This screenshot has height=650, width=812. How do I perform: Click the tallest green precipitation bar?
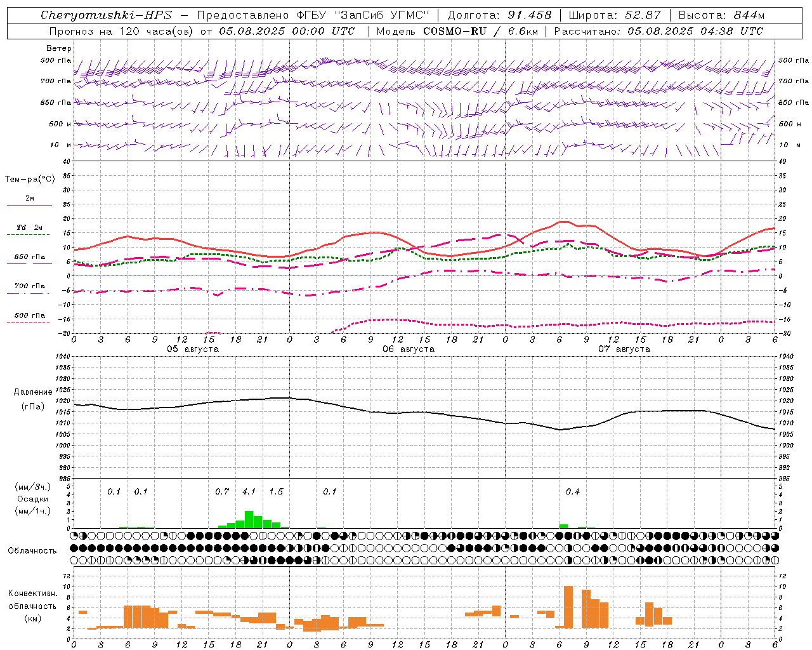(x=249, y=519)
